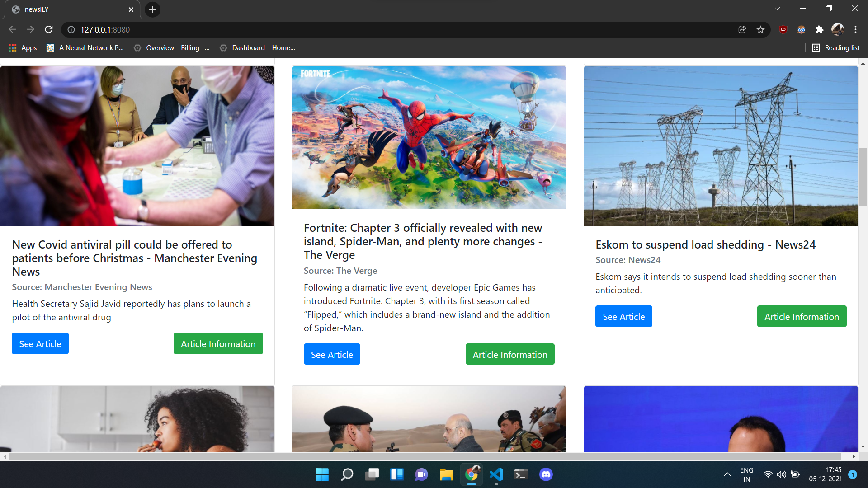
Task: Expand hidden system tray icons chevron
Action: point(727,474)
